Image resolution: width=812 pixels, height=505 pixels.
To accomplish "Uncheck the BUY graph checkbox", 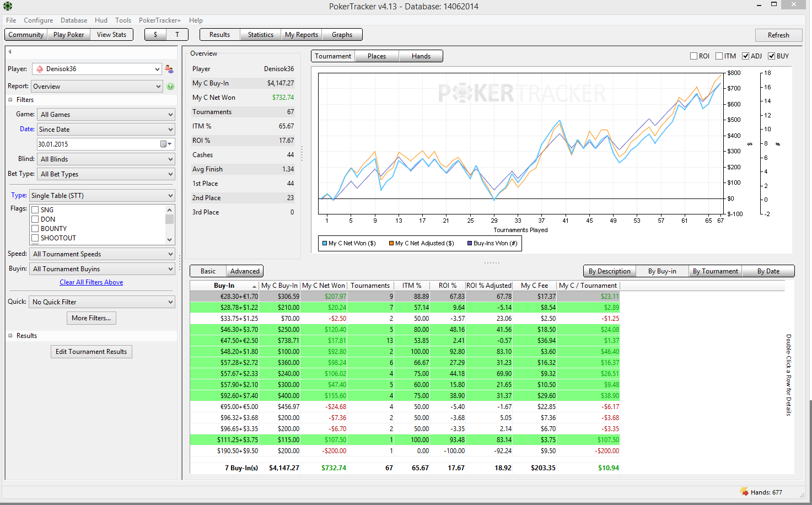I will click(772, 56).
